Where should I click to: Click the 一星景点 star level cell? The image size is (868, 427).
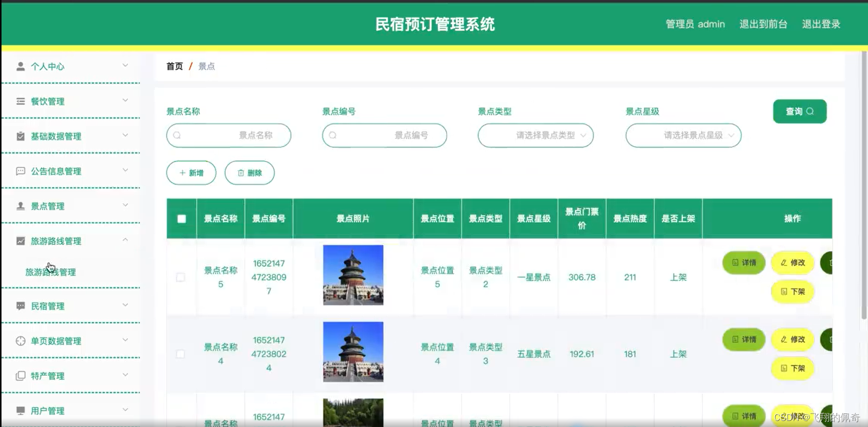tap(534, 277)
